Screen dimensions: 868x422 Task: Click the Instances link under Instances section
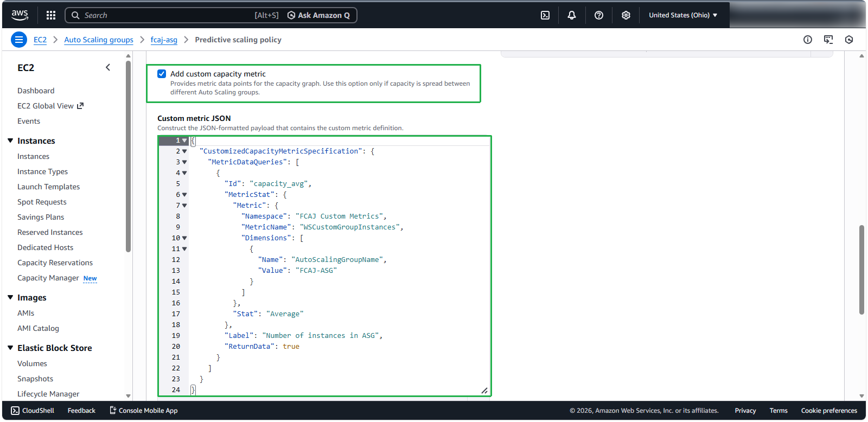click(33, 156)
